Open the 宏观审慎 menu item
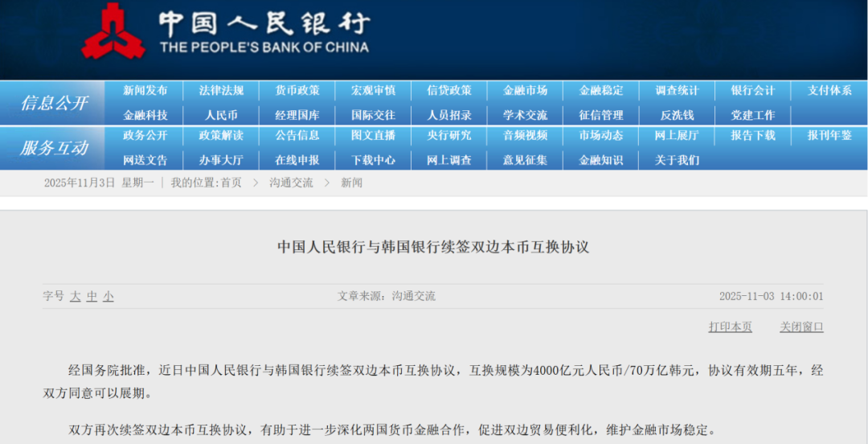The height and width of the screenshot is (444, 868). pos(373,90)
